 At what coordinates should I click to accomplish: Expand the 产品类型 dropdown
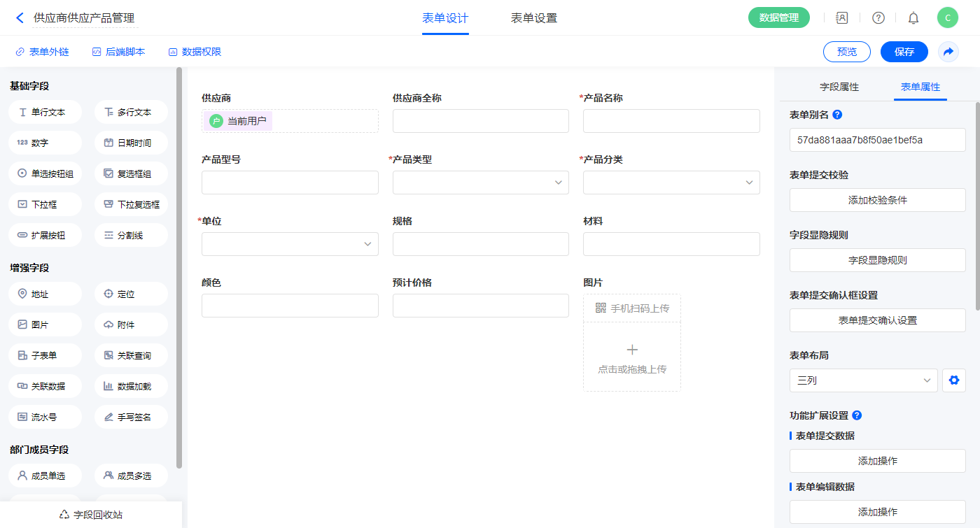click(x=480, y=183)
